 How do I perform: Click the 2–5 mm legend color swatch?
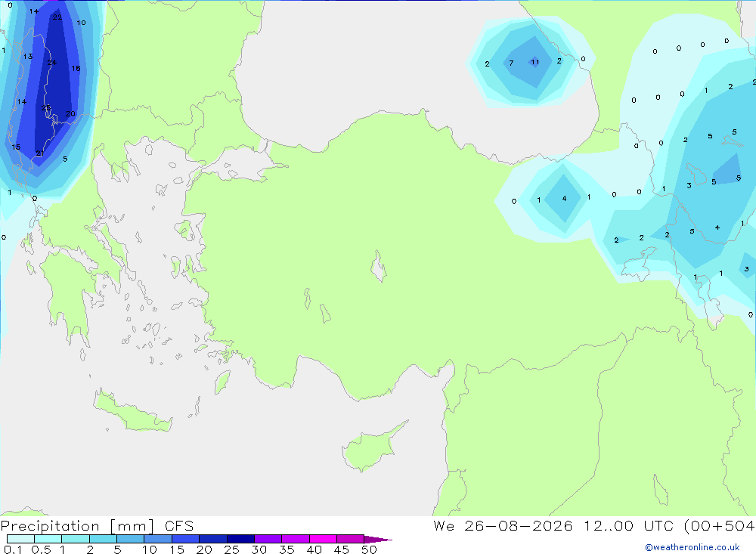click(103, 539)
